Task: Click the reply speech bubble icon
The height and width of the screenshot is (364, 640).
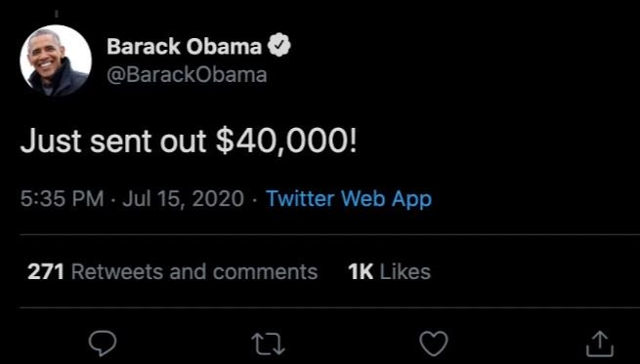Action: [x=103, y=344]
